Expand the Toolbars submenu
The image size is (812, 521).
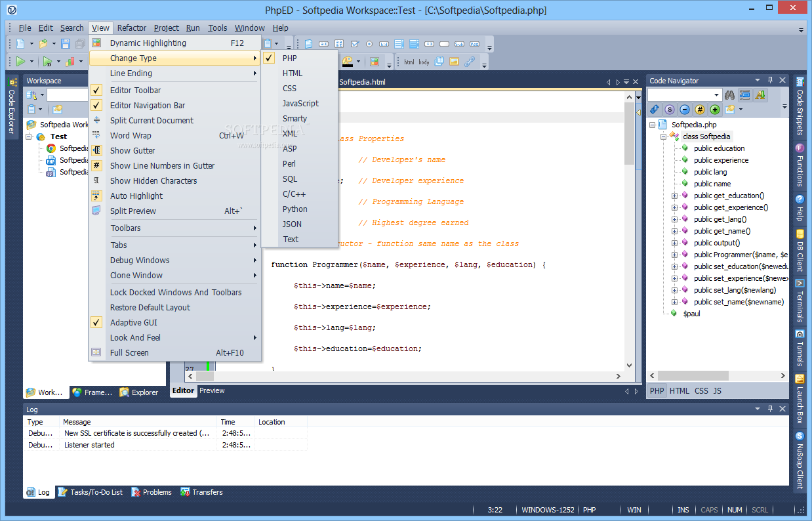(175, 228)
